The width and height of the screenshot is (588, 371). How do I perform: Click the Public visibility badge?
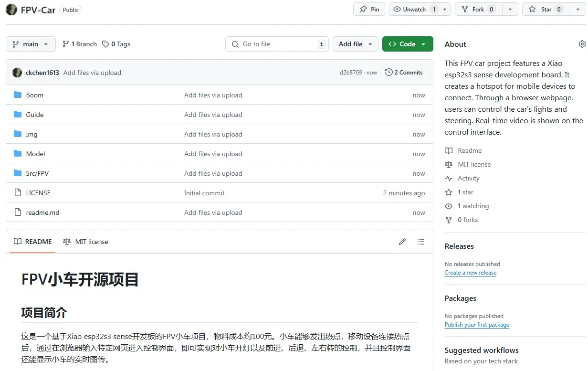pyautogui.click(x=71, y=10)
